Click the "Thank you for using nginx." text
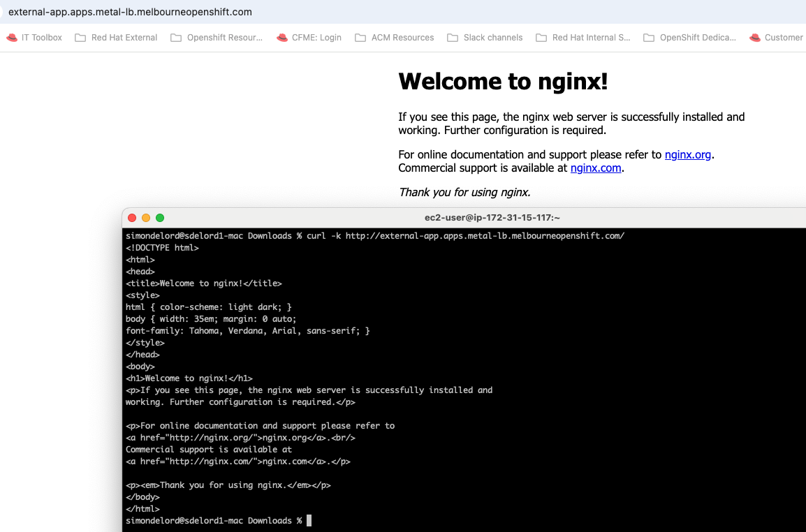The image size is (806, 532). (464, 193)
